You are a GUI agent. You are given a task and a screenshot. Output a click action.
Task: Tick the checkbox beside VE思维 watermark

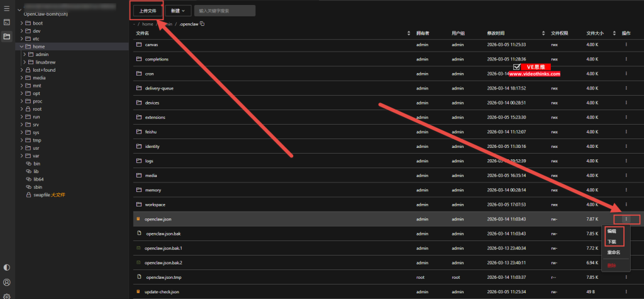coord(516,67)
